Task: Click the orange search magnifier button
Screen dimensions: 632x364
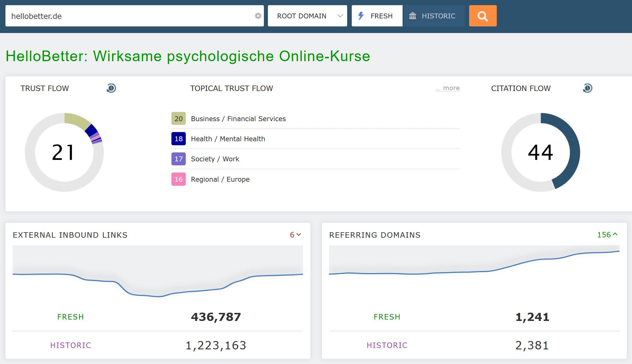Action: (x=483, y=16)
